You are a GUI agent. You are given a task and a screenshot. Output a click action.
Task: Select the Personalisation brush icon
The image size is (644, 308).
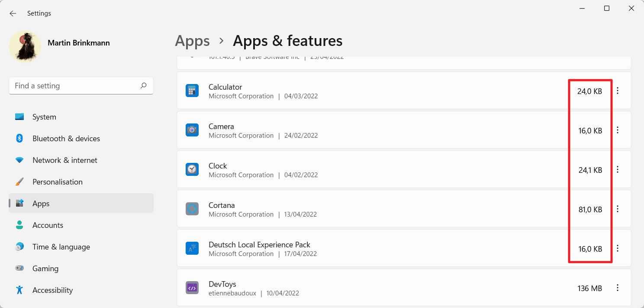[19, 182]
